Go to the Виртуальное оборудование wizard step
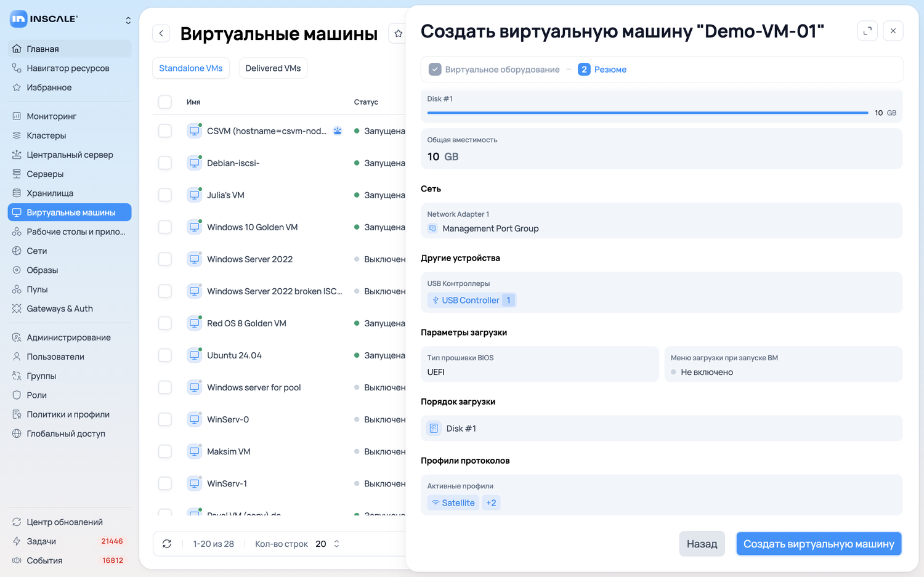924x577 pixels. click(x=495, y=70)
